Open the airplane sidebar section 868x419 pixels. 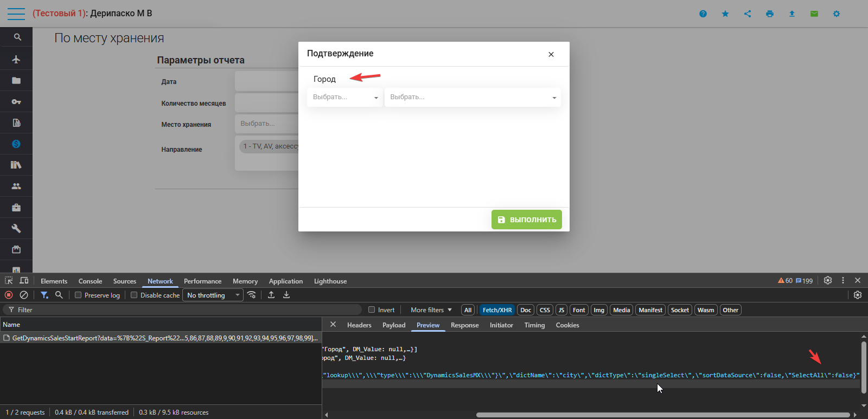tap(16, 59)
